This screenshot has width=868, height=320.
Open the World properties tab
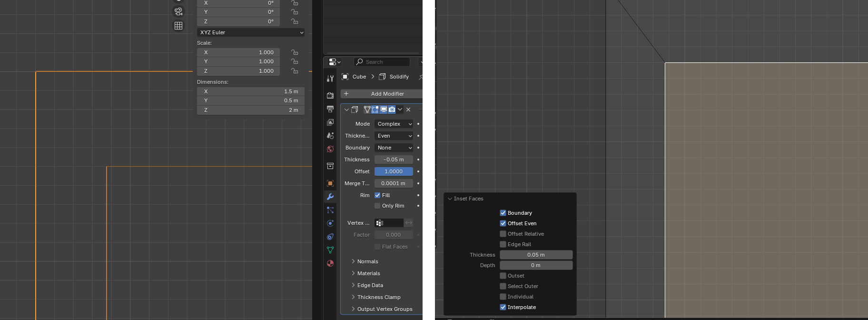coord(330,149)
